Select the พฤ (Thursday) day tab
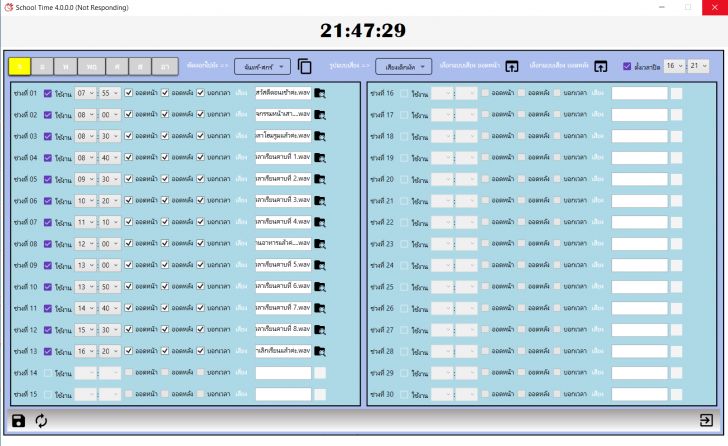 91,66
